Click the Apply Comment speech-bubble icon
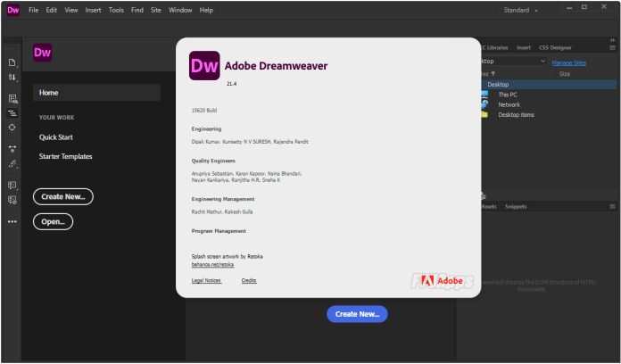 [12, 186]
